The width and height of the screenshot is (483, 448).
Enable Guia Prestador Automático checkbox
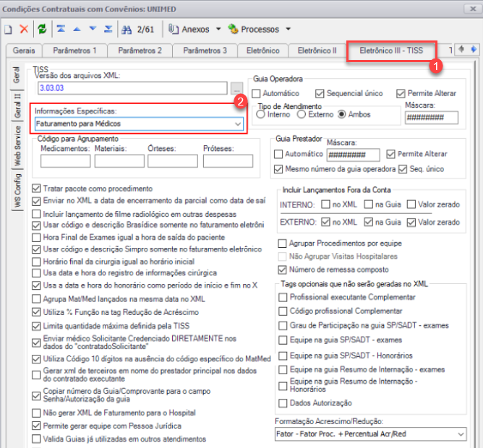(278, 154)
